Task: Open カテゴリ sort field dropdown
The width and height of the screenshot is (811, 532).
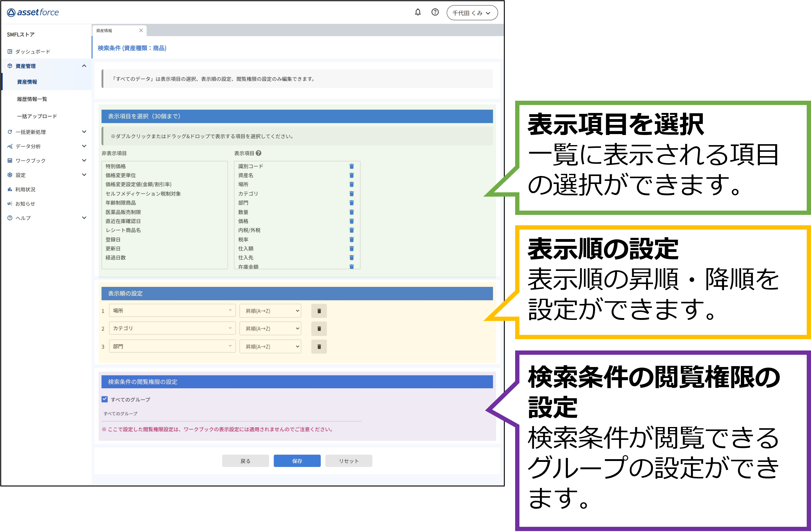Action: click(x=172, y=328)
